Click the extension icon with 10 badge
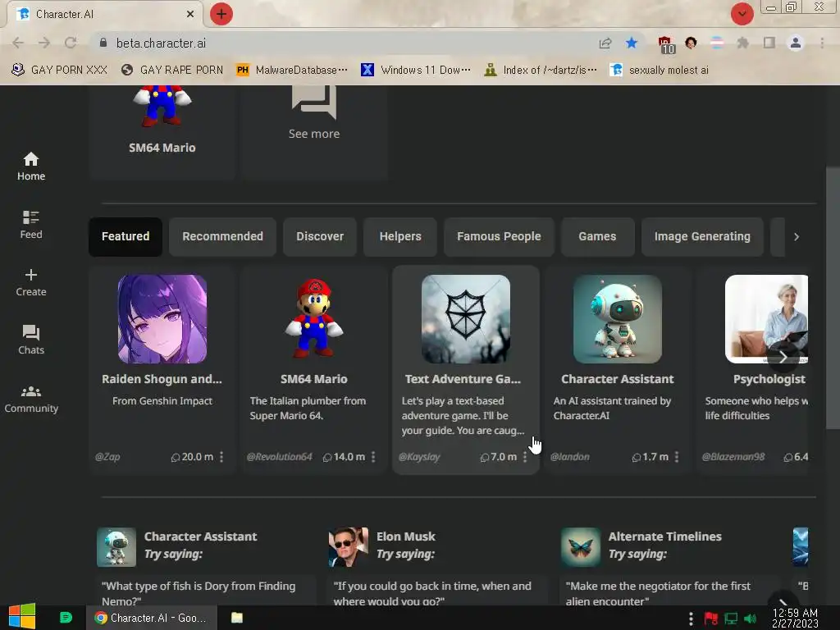Viewport: 840px width, 630px height. [665, 44]
